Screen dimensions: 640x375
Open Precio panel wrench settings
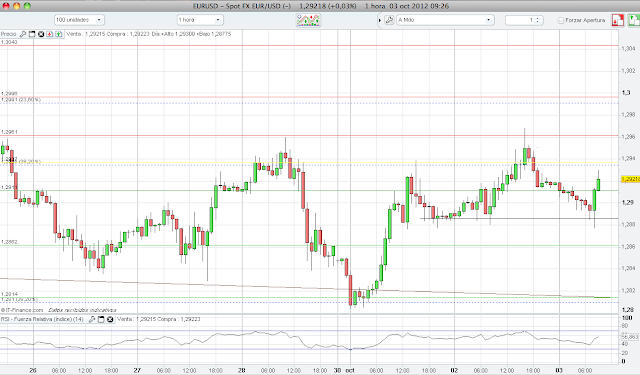tap(23, 34)
